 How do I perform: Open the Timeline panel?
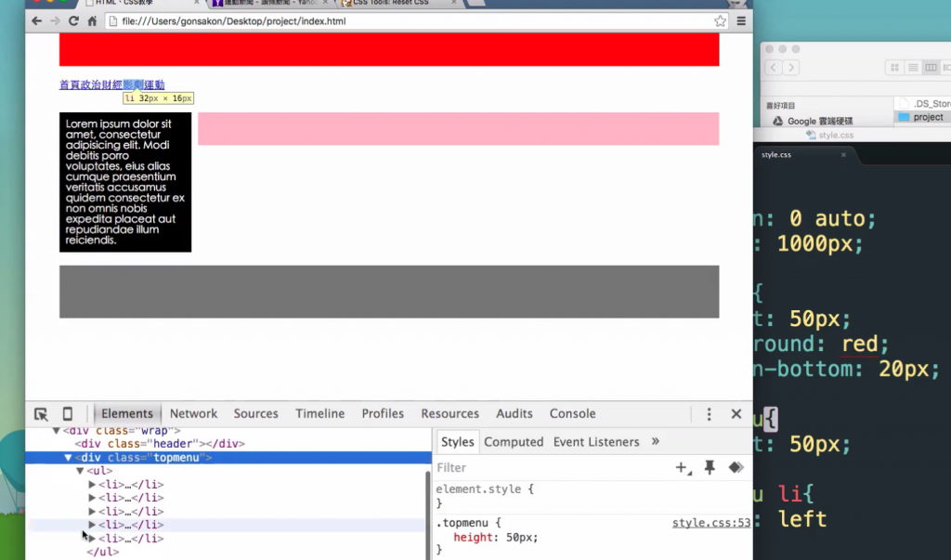tap(320, 414)
